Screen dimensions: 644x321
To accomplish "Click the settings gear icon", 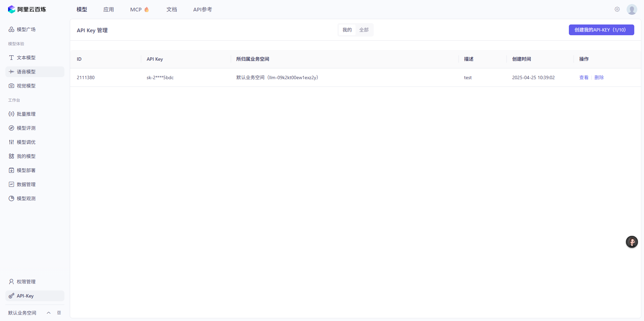I will (617, 9).
